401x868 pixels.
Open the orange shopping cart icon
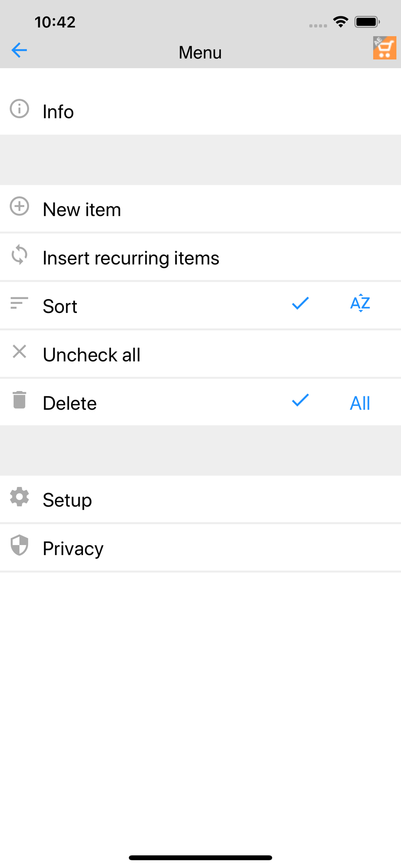coord(385,48)
